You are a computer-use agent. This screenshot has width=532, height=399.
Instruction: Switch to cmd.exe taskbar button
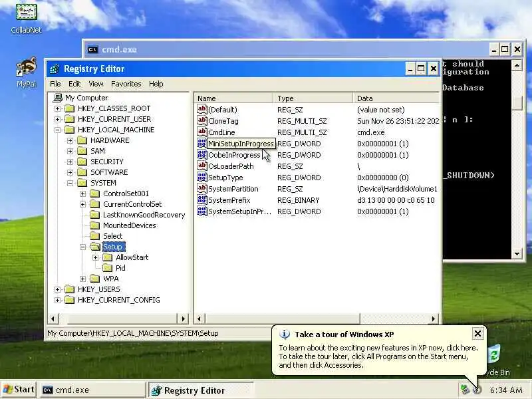coord(93,390)
